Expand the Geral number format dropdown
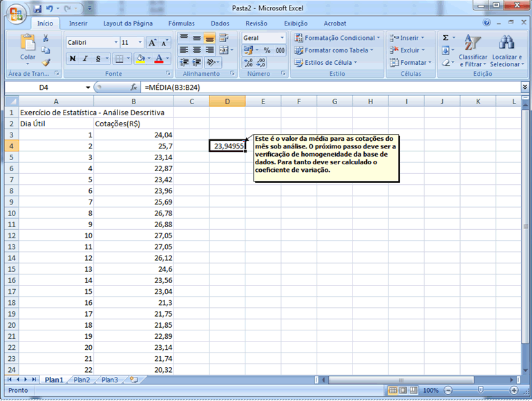532x401 pixels. 282,38
